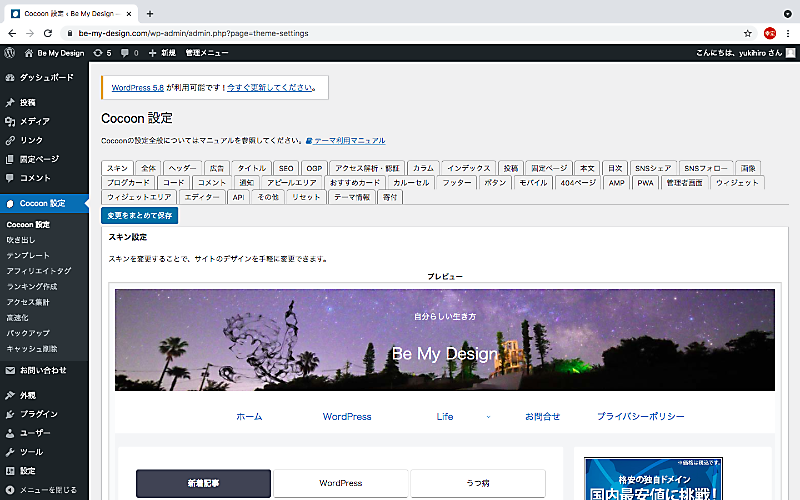Open プラグイン in the sidebar
Image resolution: width=800 pixels, height=500 pixels.
pos(39,414)
